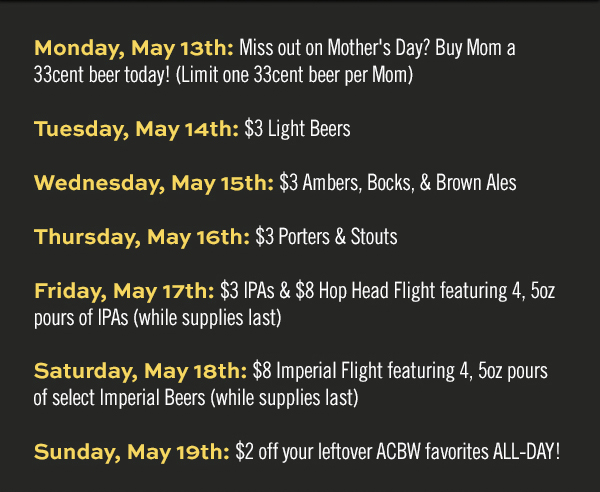
Task: Select the 'Thursday, May 16th:' heading
Action: click(x=142, y=237)
